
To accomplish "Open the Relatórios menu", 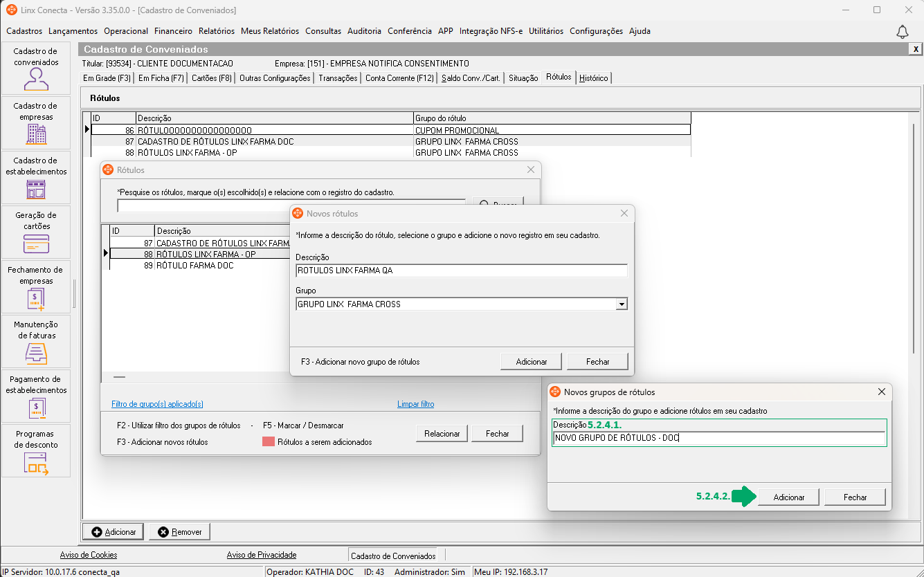I will tap(217, 31).
